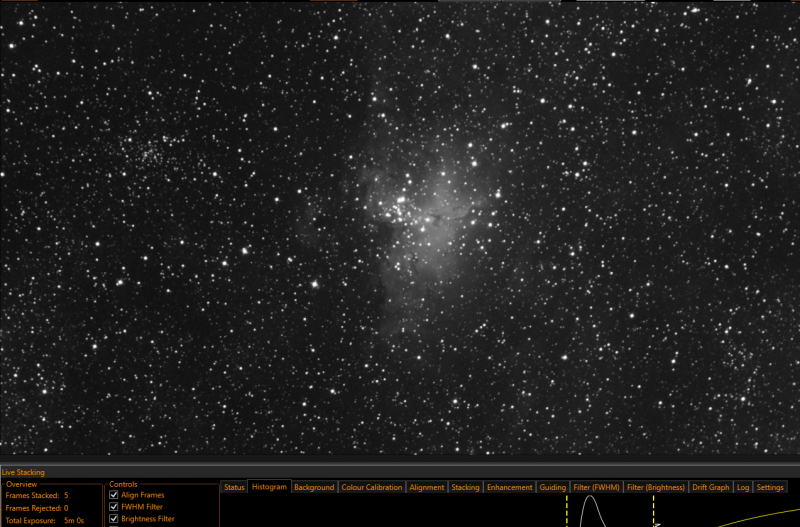Uncheck the Align Frames checkbox
Image resolution: width=800 pixels, height=527 pixels.
[x=114, y=495]
